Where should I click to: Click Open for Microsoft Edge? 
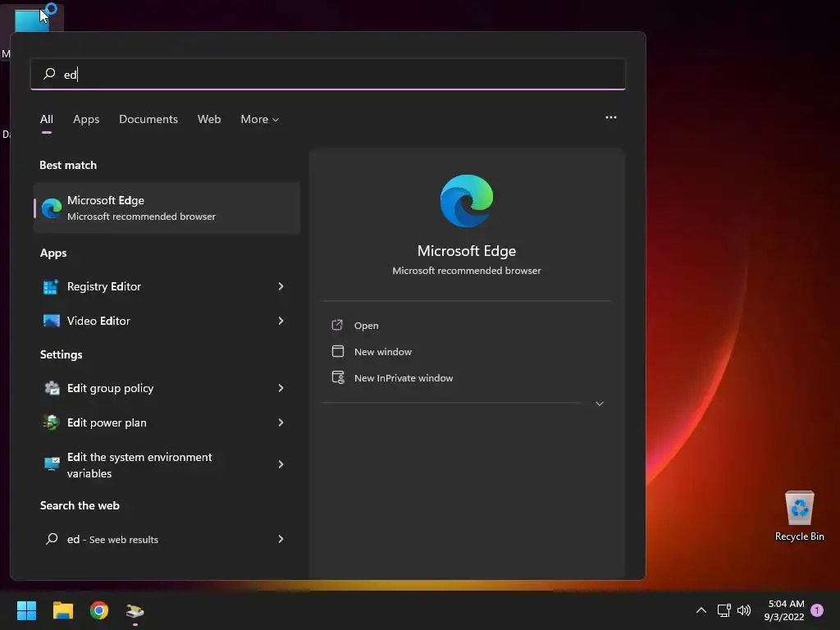(x=367, y=325)
